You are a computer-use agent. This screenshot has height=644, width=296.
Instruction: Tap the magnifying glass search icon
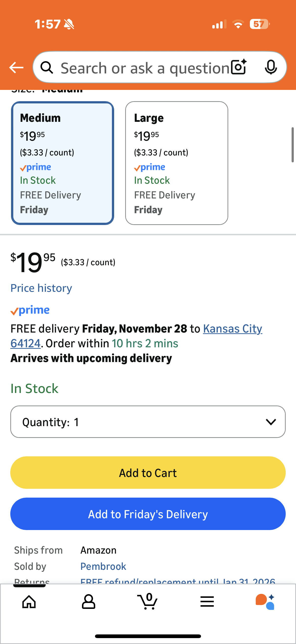pyautogui.click(x=47, y=68)
